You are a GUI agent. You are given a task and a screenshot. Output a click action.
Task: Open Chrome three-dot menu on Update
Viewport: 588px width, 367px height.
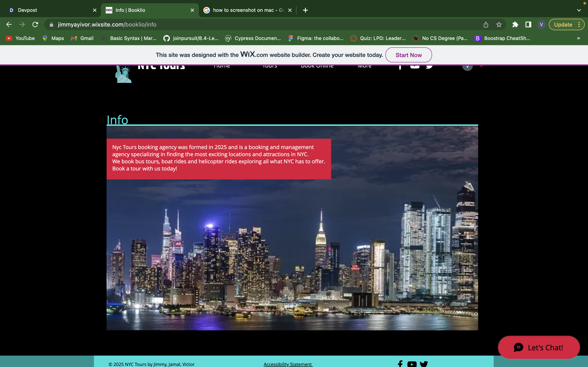(579, 24)
